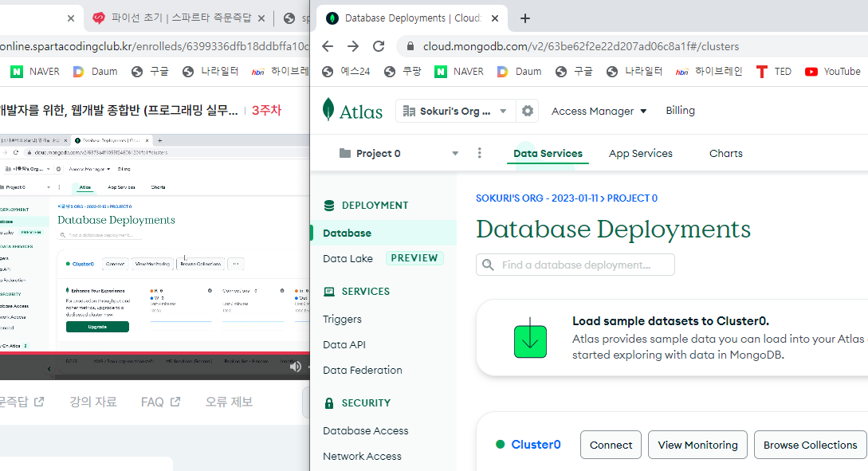This screenshot has height=471, width=868.
Task: Click spartacodingclub address bar in left window
Action: [x=155, y=46]
